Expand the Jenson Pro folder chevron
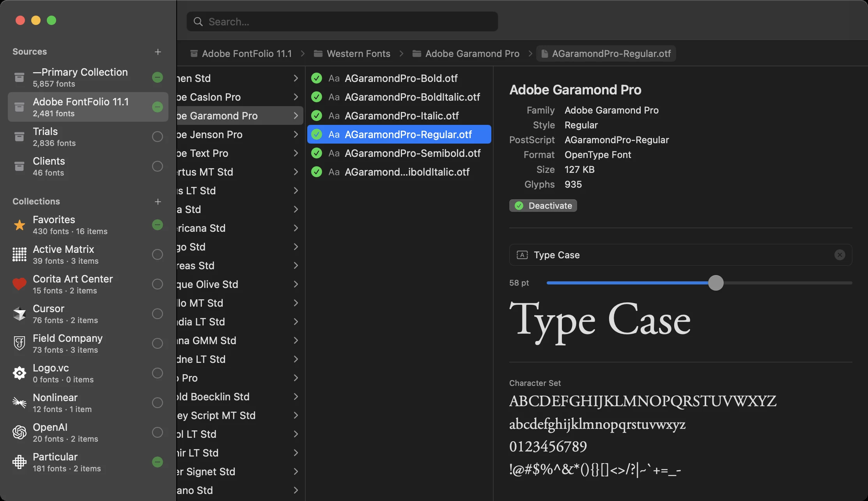The image size is (868, 501). point(296,135)
